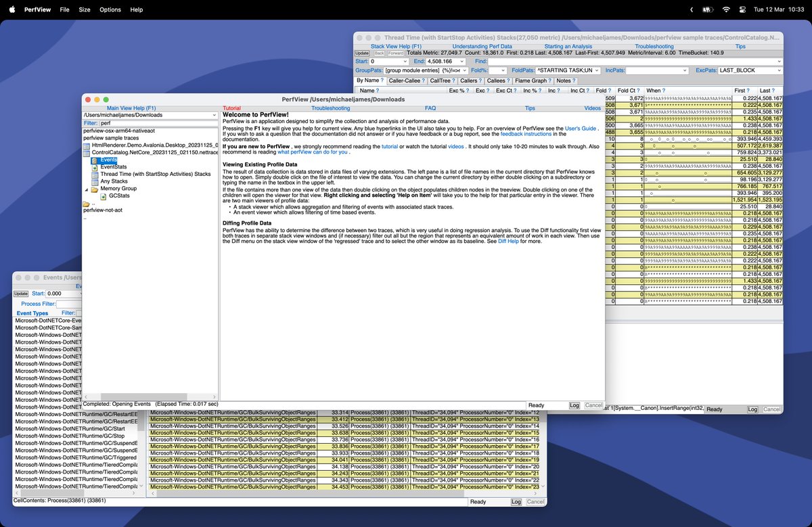Collapse the Memory Group tree node
This screenshot has height=527, width=812.
coord(86,189)
